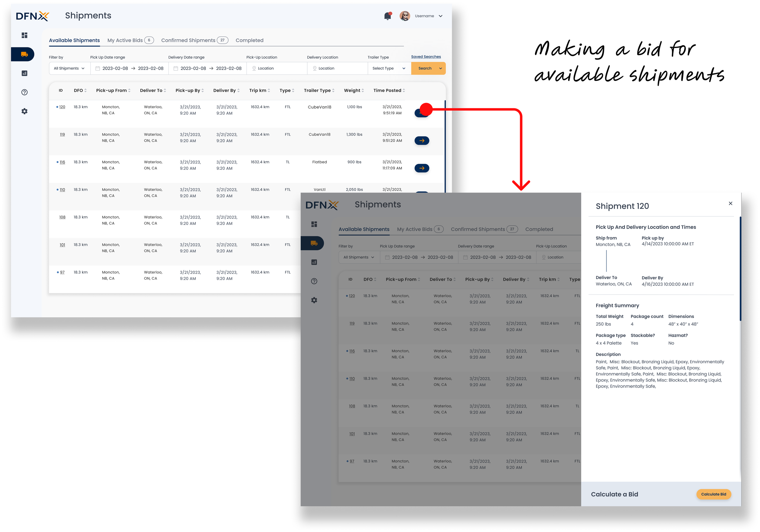This screenshot has height=532, width=760.
Task: Click back window shipments table vertical scrollbar
Action: [445, 146]
